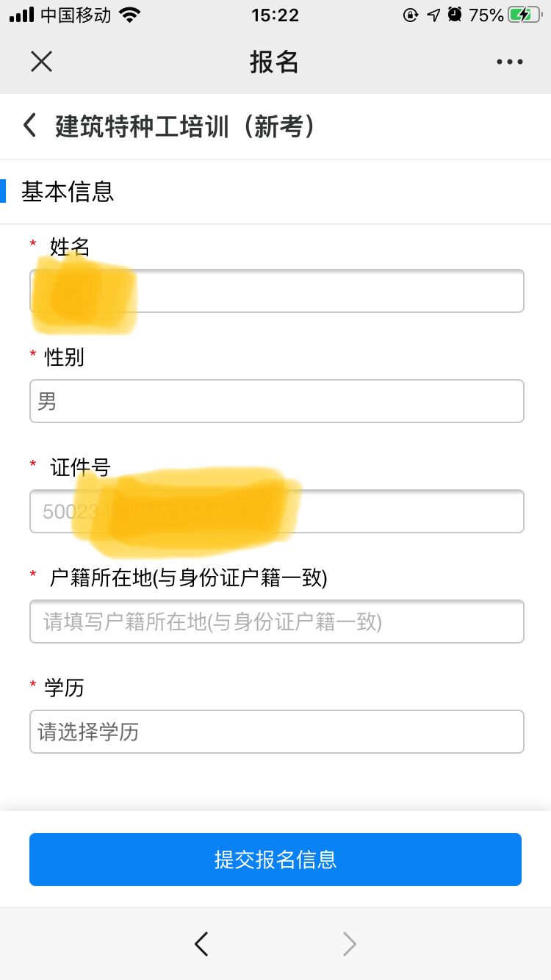This screenshot has height=980, width=551.
Task: Open the 请选择学历 education dropdown
Action: pyautogui.click(x=276, y=732)
